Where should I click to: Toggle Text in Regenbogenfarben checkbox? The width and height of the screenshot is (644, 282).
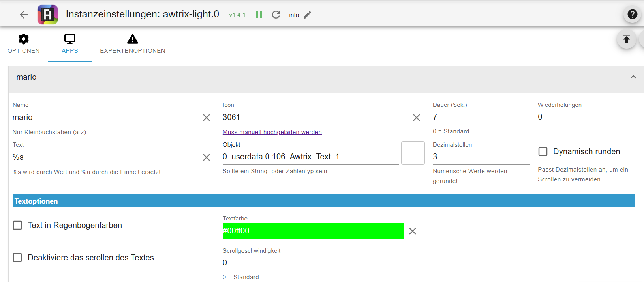(17, 225)
